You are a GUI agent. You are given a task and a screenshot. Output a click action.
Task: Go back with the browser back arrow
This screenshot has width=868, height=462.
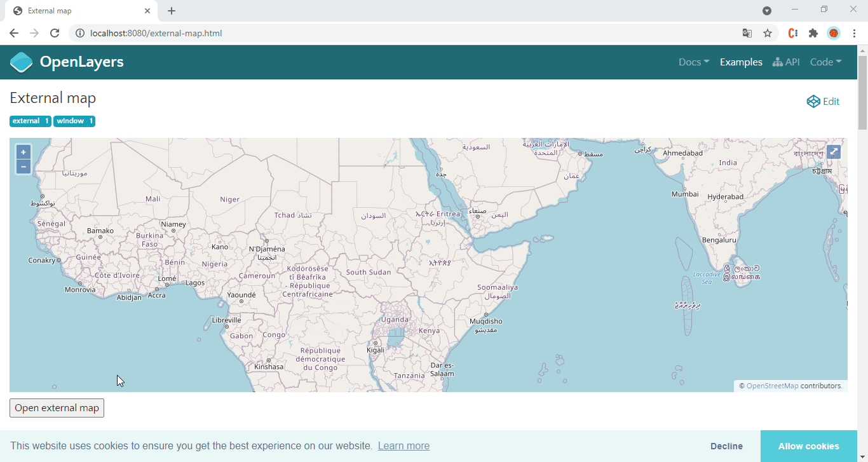click(x=14, y=33)
